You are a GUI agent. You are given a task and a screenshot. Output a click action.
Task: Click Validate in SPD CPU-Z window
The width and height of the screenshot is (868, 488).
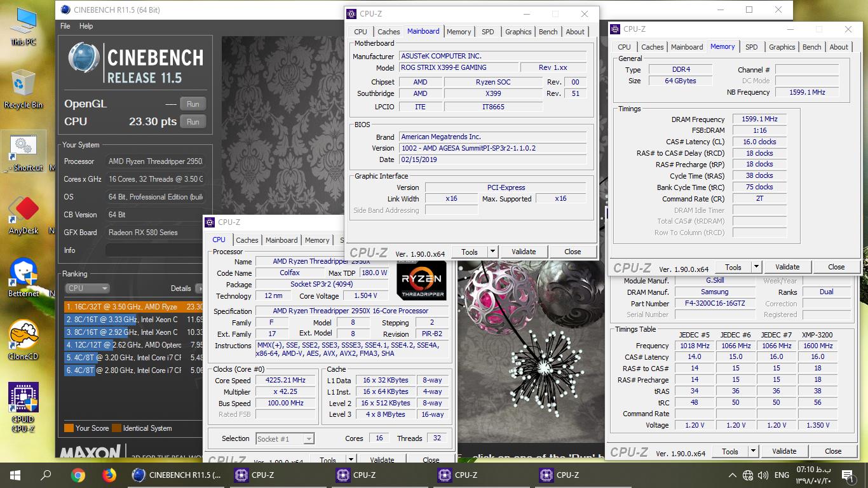click(x=784, y=452)
